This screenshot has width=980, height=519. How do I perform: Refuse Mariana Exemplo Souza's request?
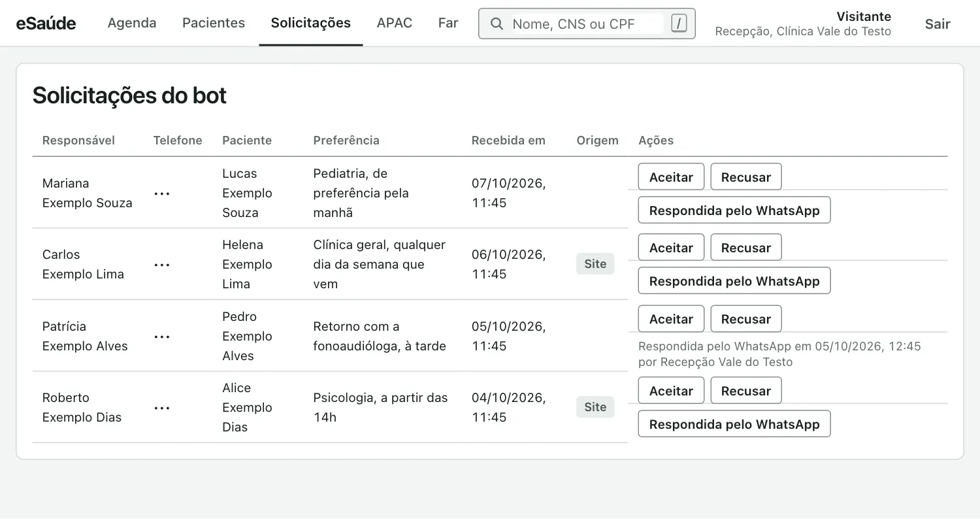tap(746, 177)
